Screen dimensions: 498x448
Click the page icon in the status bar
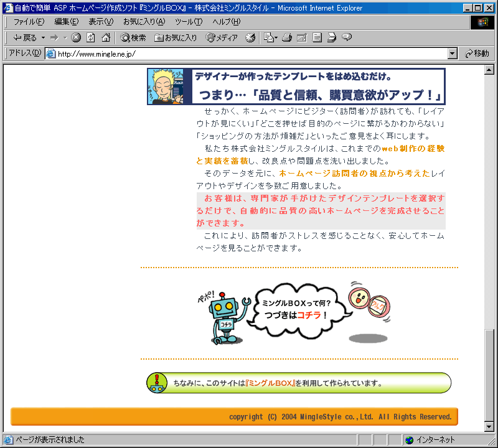(8, 440)
